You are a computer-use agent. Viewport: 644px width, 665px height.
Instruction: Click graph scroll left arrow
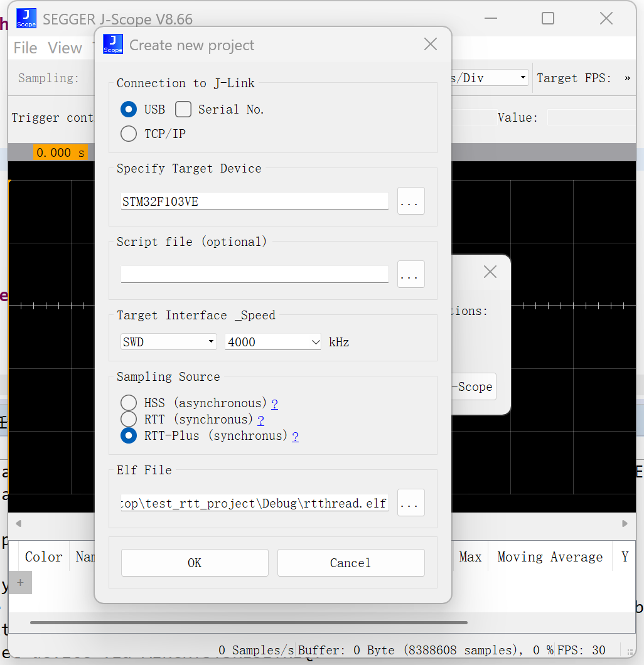point(19,523)
